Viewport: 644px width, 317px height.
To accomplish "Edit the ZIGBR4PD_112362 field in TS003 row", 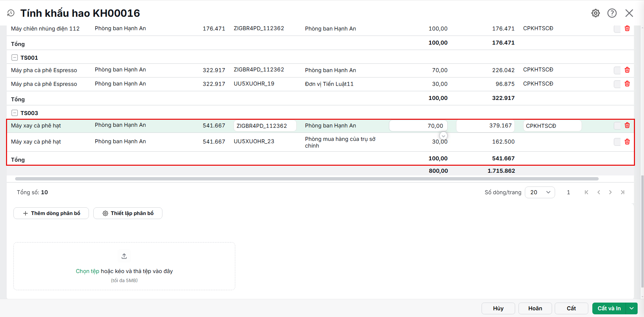I will pos(265,126).
